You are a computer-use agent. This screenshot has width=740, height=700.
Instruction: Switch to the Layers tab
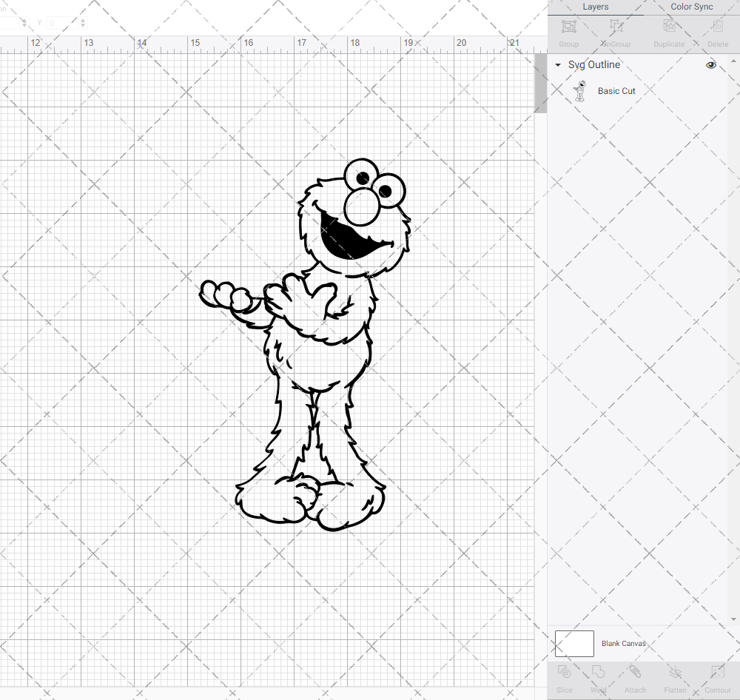[595, 7]
